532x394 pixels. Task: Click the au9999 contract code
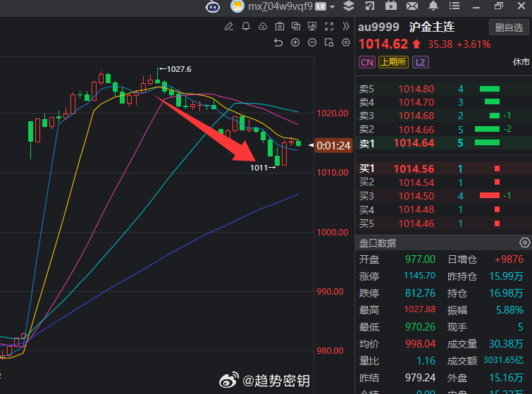[378, 27]
